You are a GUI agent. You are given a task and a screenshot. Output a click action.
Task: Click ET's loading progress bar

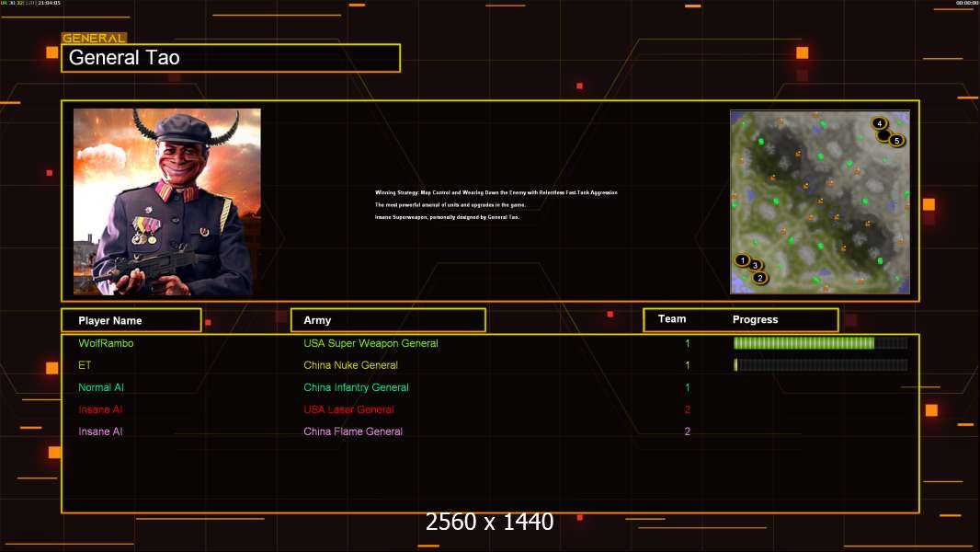coord(821,364)
